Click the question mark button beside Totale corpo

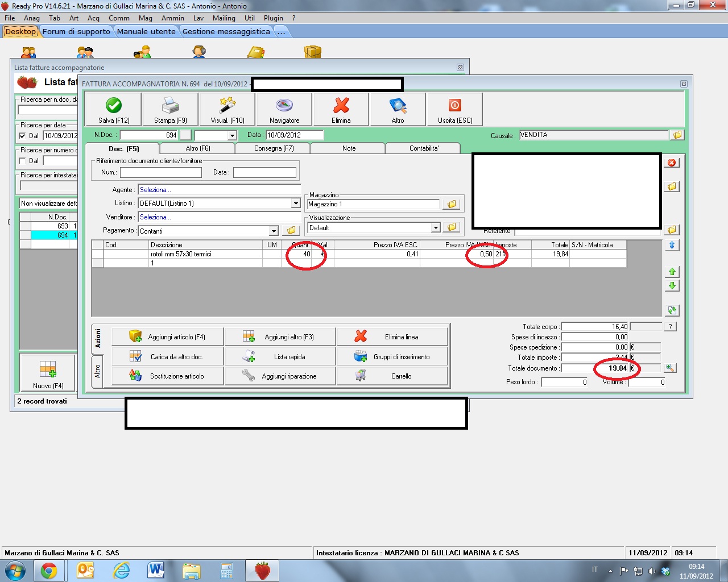pyautogui.click(x=671, y=327)
